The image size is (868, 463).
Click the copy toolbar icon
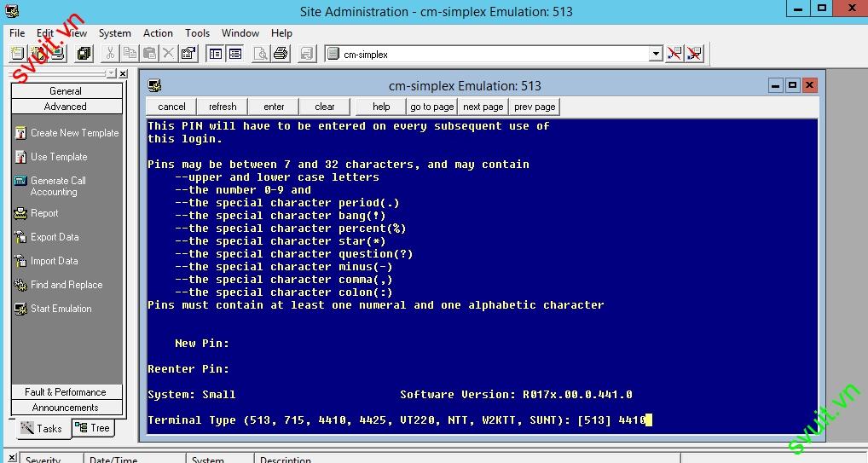[130, 54]
